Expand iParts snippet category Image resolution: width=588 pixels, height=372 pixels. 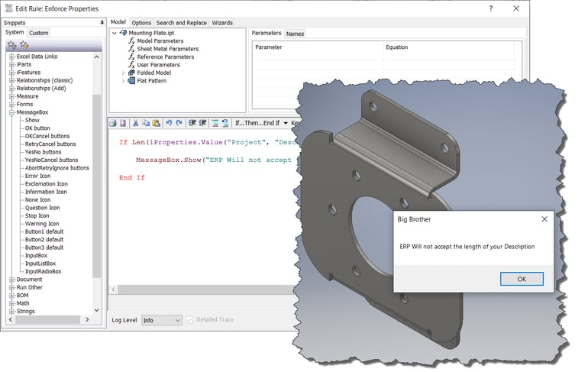point(11,64)
